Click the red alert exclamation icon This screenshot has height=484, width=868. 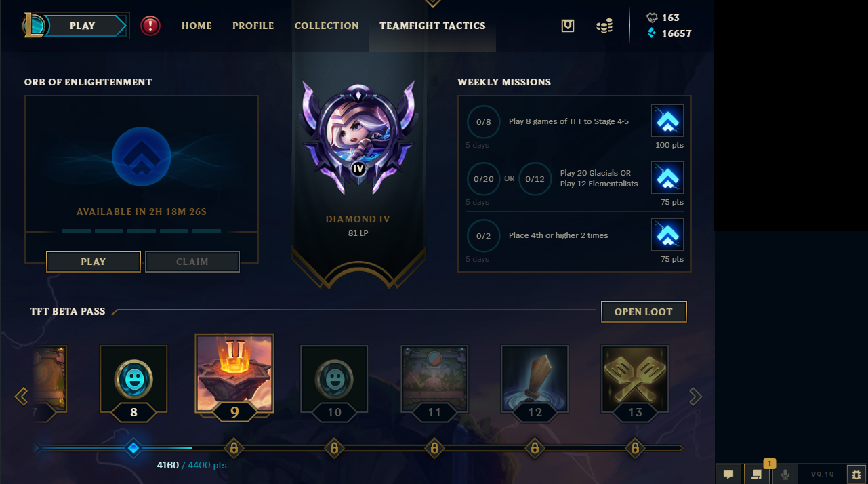pyautogui.click(x=150, y=26)
